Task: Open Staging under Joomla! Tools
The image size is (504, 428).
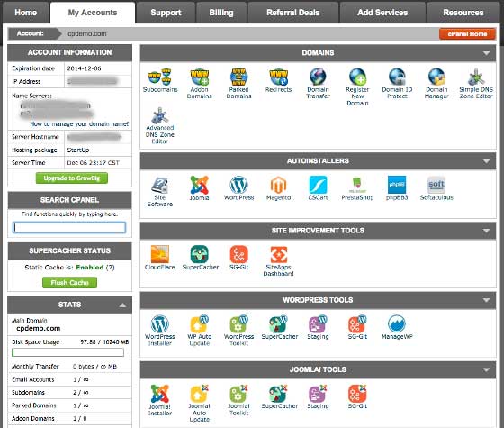Action: [318, 396]
